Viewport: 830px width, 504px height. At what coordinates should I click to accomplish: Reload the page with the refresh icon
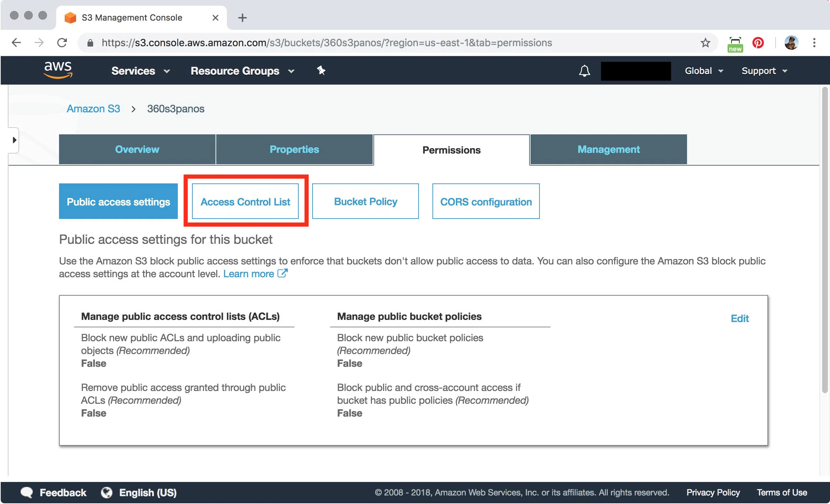click(62, 43)
